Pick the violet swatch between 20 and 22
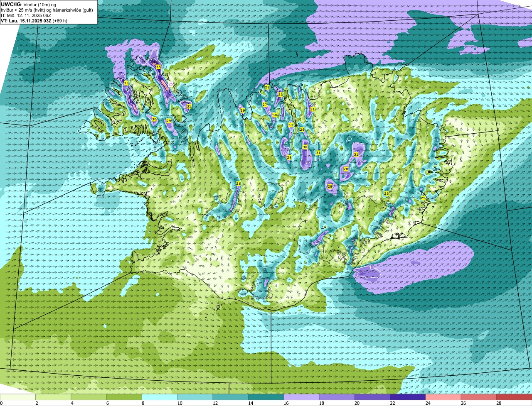 pyautogui.click(x=372, y=397)
